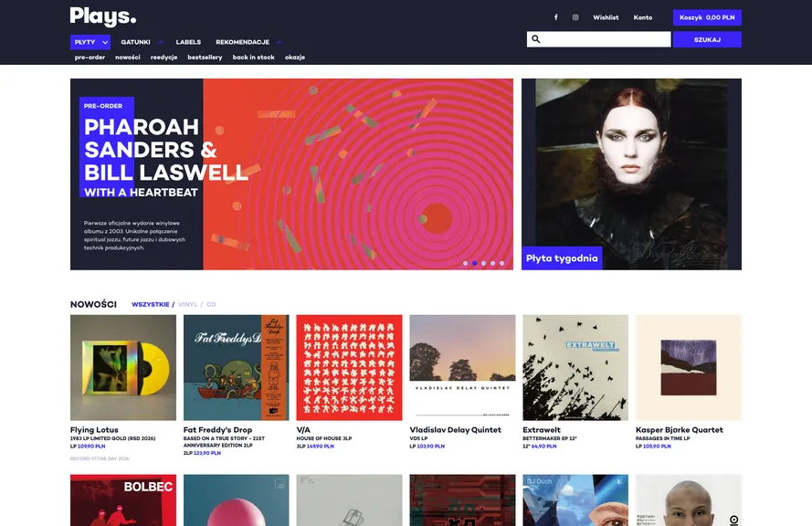This screenshot has width=812, height=526.
Task: Go to pre-order submenu
Action: [x=90, y=58]
